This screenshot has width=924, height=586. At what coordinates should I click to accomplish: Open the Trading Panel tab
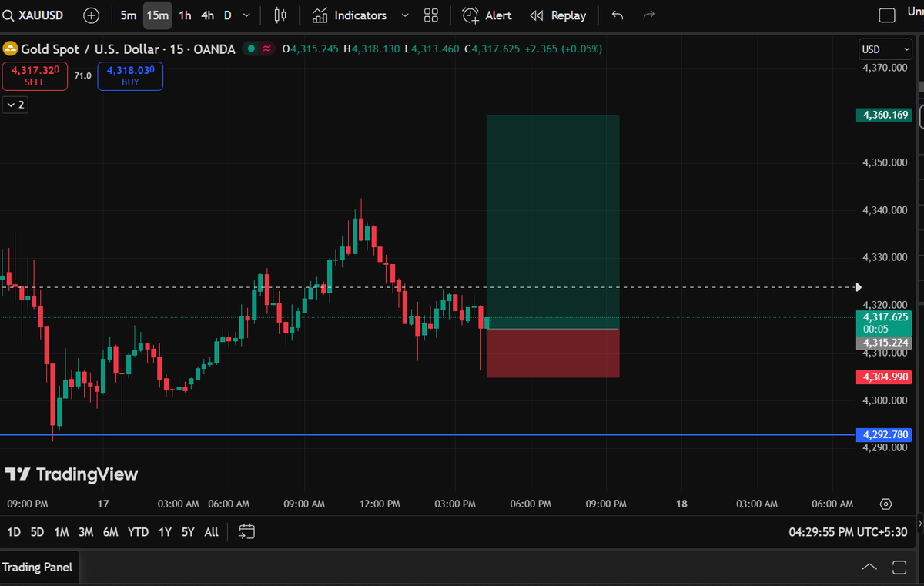(38, 568)
